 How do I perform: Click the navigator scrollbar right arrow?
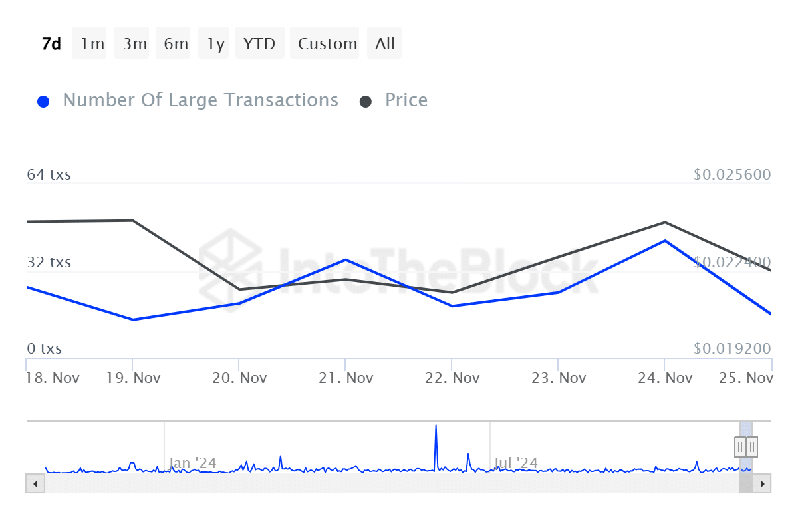click(763, 483)
